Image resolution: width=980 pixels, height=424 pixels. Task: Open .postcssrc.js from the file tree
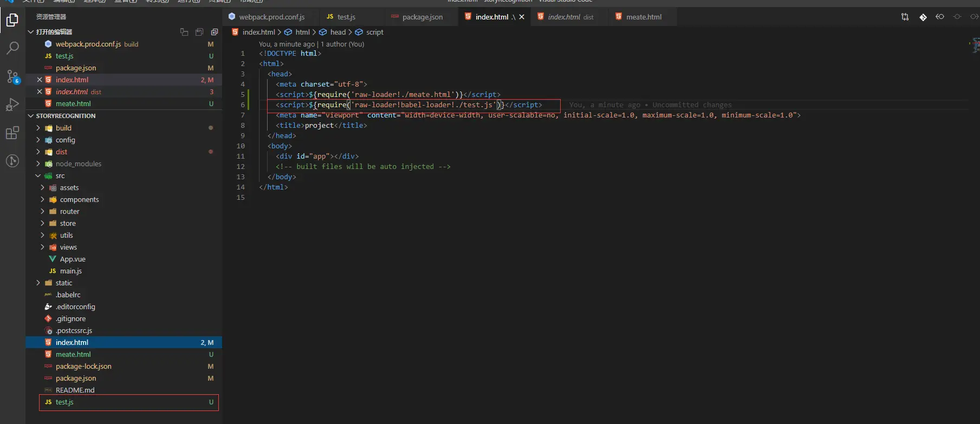pyautogui.click(x=124, y=330)
